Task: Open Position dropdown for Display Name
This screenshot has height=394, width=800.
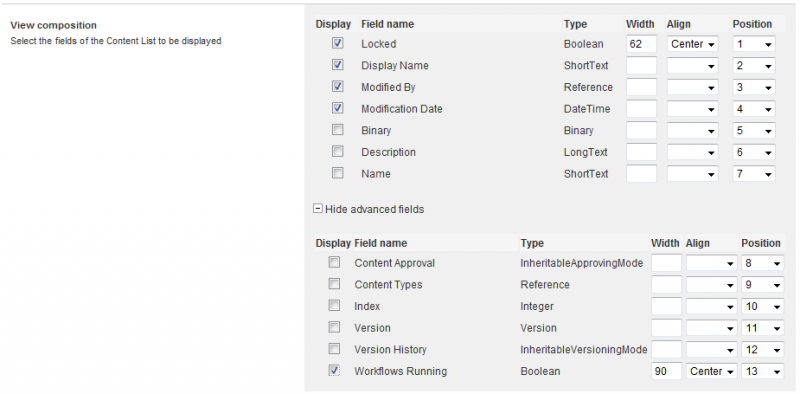Action: coord(754,66)
